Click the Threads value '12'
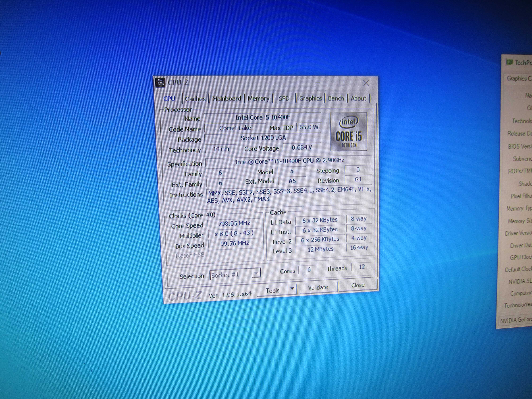This screenshot has height=399, width=532. click(x=362, y=267)
